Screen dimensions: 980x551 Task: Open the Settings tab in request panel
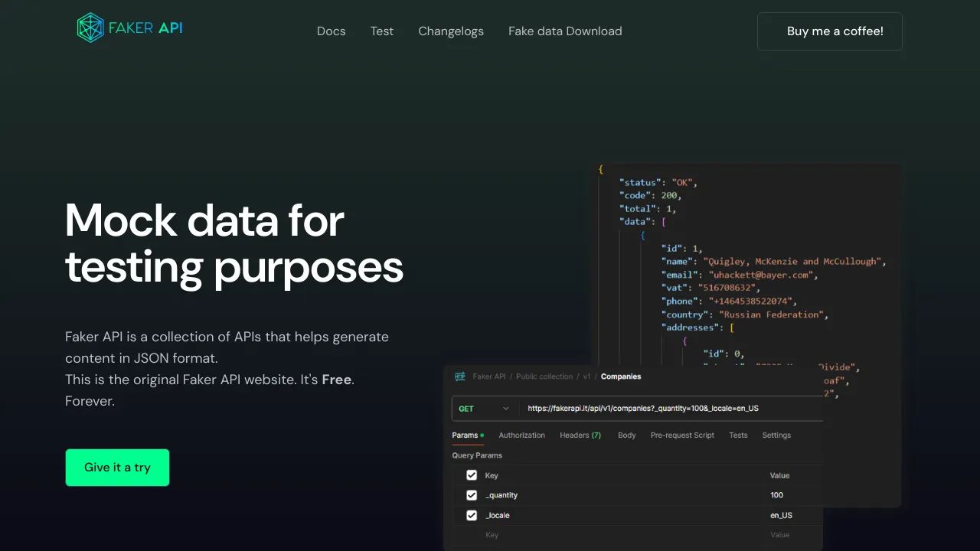click(776, 435)
